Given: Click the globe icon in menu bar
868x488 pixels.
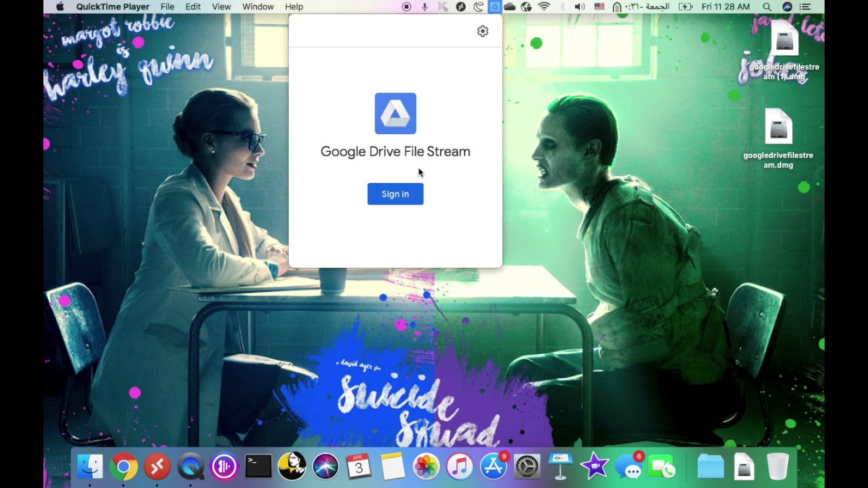Looking at the screenshot, I should [x=526, y=7].
